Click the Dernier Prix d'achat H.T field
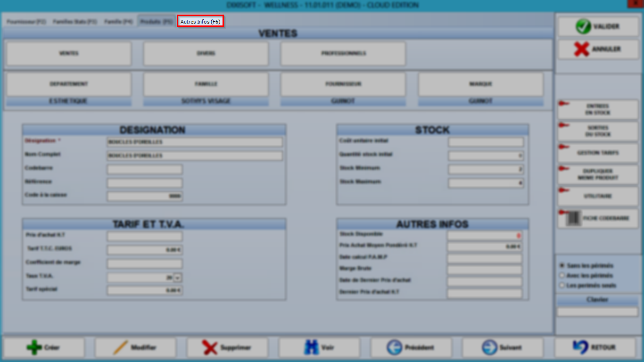Image resolution: width=644 pixels, height=362 pixels. (485, 294)
